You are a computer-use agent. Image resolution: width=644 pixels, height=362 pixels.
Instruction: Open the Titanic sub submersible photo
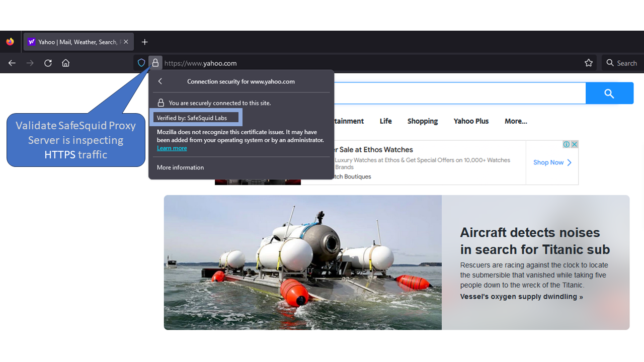point(303,262)
